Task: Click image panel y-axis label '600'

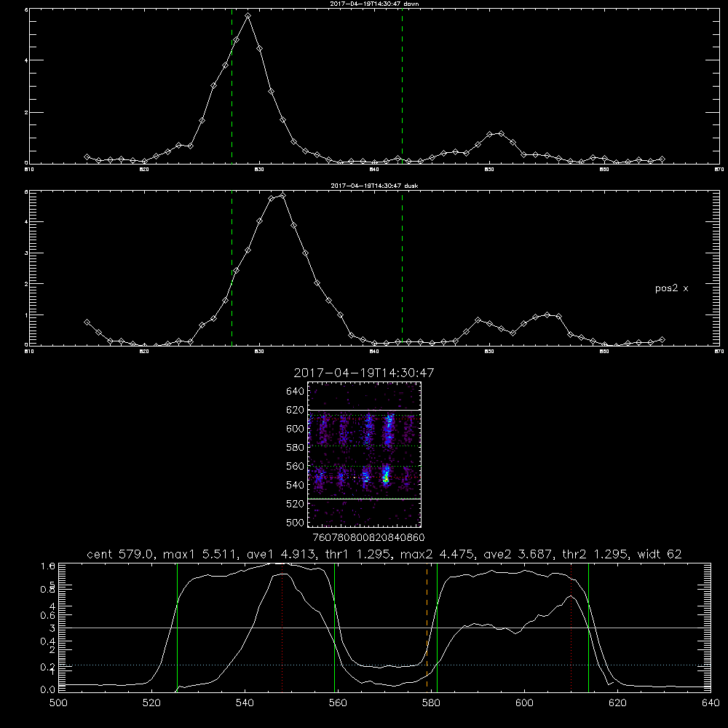Action: pyautogui.click(x=296, y=429)
